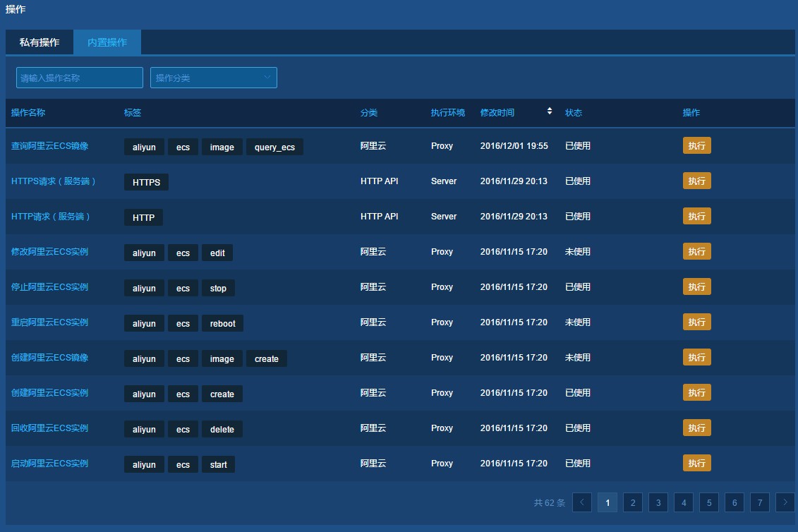Open 创建阿里云ECS实例 operation link
798x532 pixels.
pos(50,393)
